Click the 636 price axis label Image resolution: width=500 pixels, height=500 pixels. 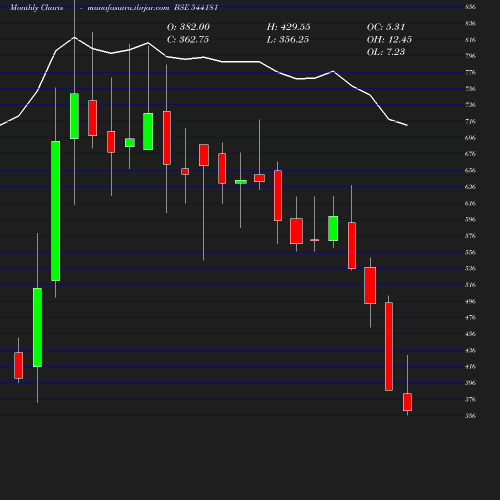(470, 187)
